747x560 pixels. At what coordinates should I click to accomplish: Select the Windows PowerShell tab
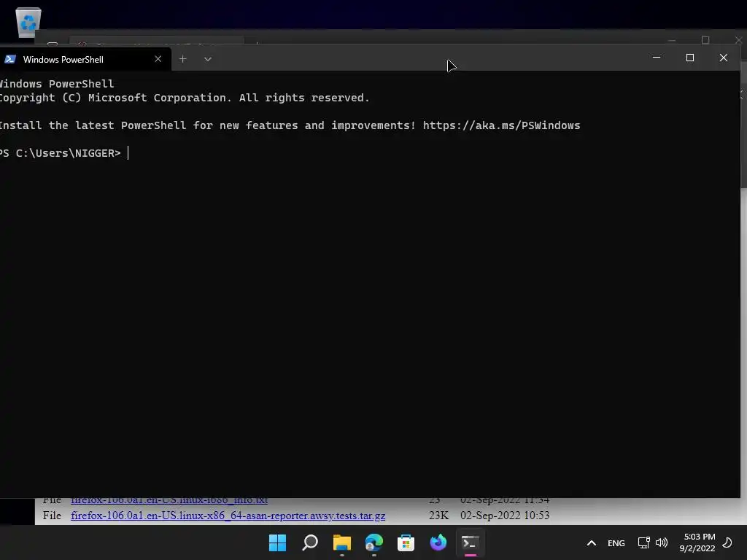point(85,59)
